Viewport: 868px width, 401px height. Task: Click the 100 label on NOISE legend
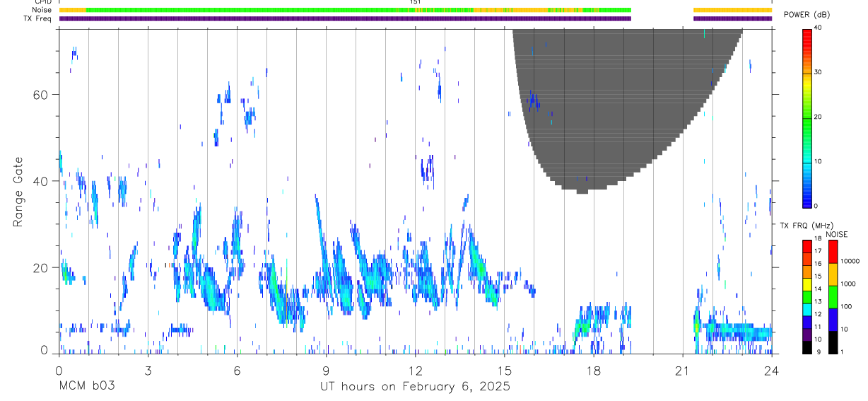coord(847,307)
